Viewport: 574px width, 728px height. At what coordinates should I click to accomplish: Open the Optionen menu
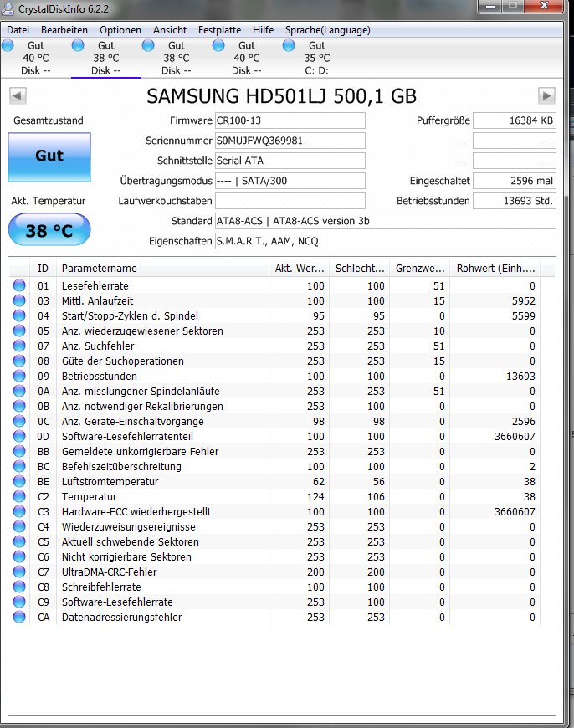pyautogui.click(x=120, y=30)
